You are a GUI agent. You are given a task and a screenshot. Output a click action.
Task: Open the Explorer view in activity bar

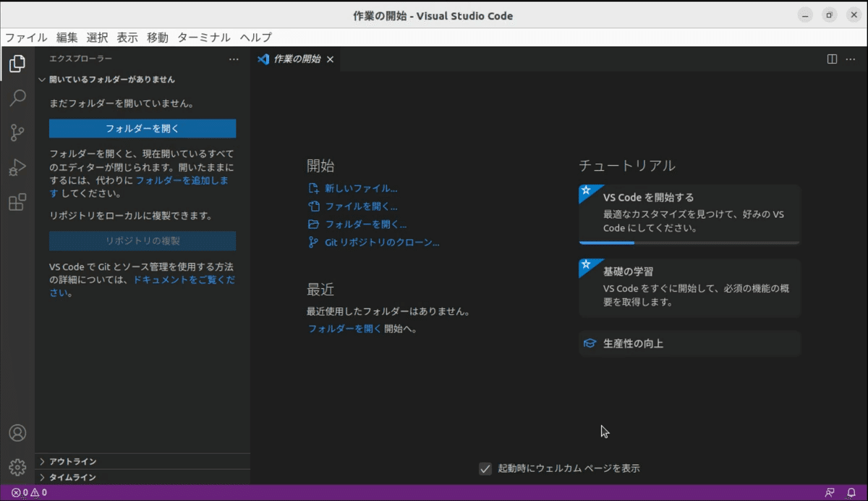click(x=17, y=64)
